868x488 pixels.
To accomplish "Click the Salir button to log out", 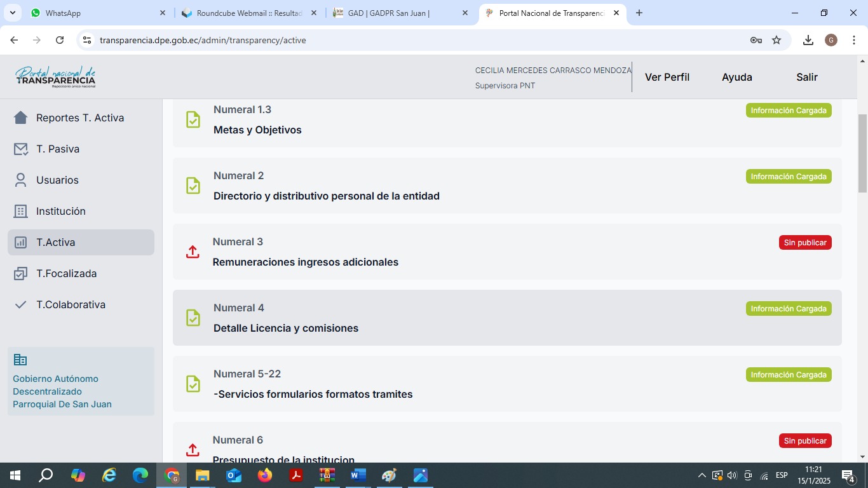I will click(806, 77).
